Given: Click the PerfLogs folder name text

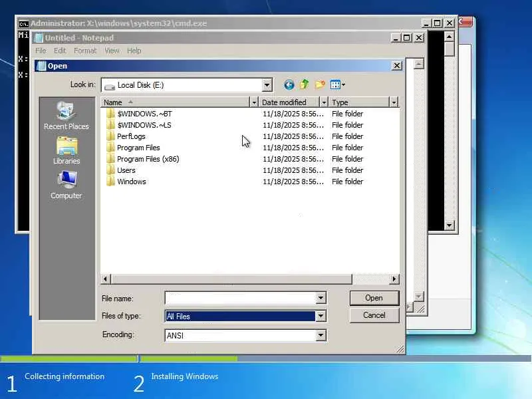Looking at the screenshot, I should (x=131, y=136).
